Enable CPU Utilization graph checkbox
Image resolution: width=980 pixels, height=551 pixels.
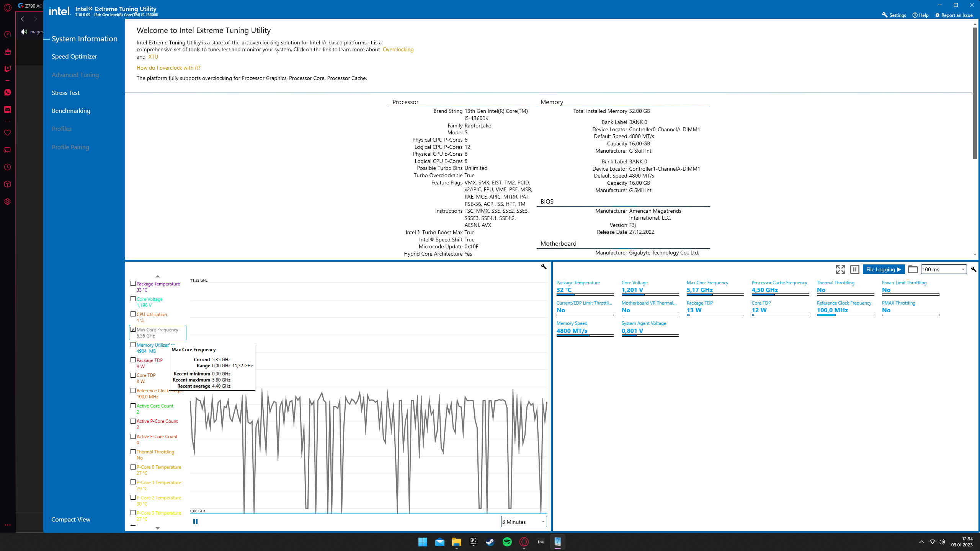coord(133,314)
